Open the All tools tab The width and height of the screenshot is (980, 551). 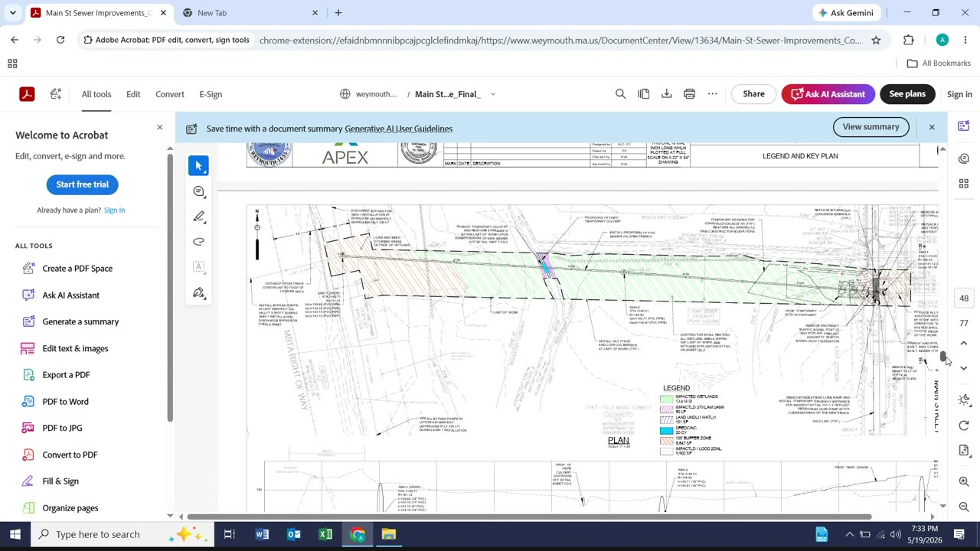click(x=96, y=94)
